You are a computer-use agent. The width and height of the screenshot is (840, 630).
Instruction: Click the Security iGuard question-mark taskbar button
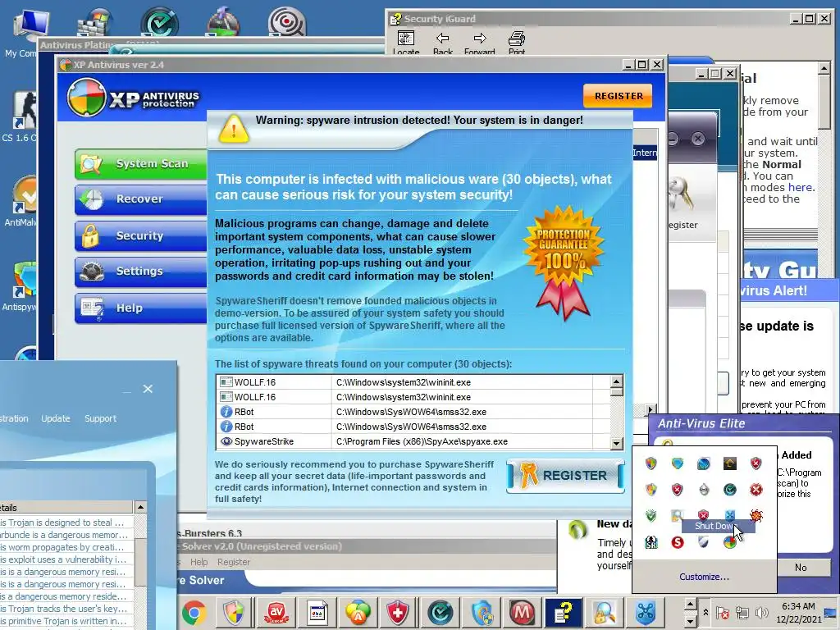pyautogui.click(x=563, y=612)
